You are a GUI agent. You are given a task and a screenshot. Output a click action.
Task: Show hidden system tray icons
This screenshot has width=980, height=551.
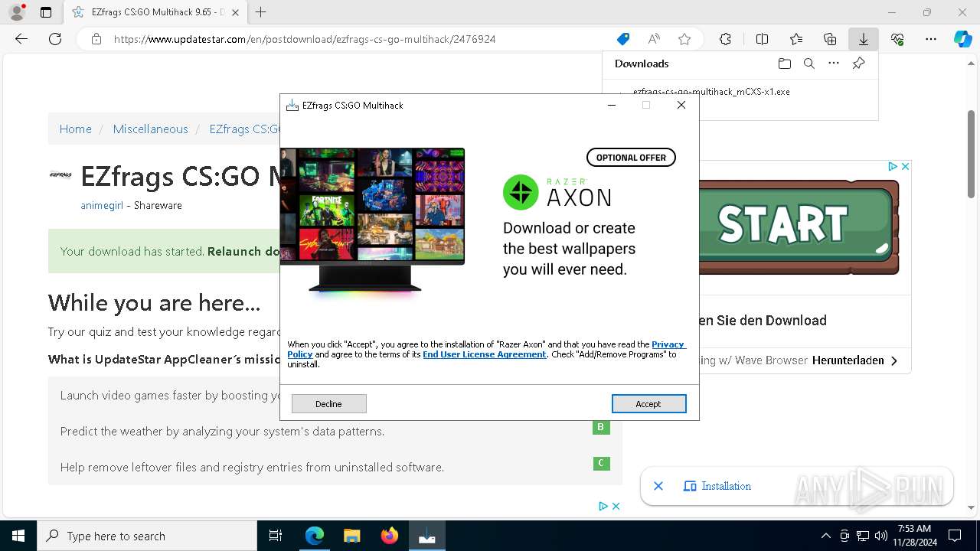tap(825, 536)
